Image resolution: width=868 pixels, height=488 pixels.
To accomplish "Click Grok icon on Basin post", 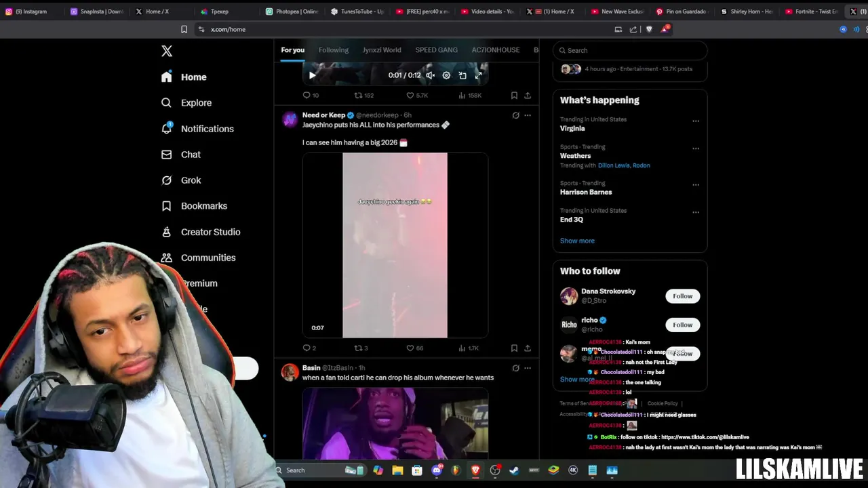I will click(515, 368).
